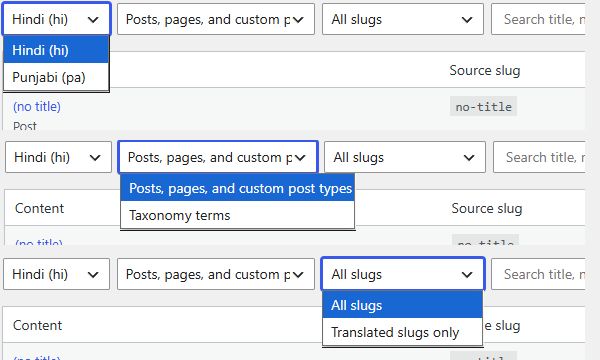This screenshot has height=360, width=600.
Task: Choose highlighted 'Posts, pages, and custom post types' option
Action: pyautogui.click(x=237, y=188)
